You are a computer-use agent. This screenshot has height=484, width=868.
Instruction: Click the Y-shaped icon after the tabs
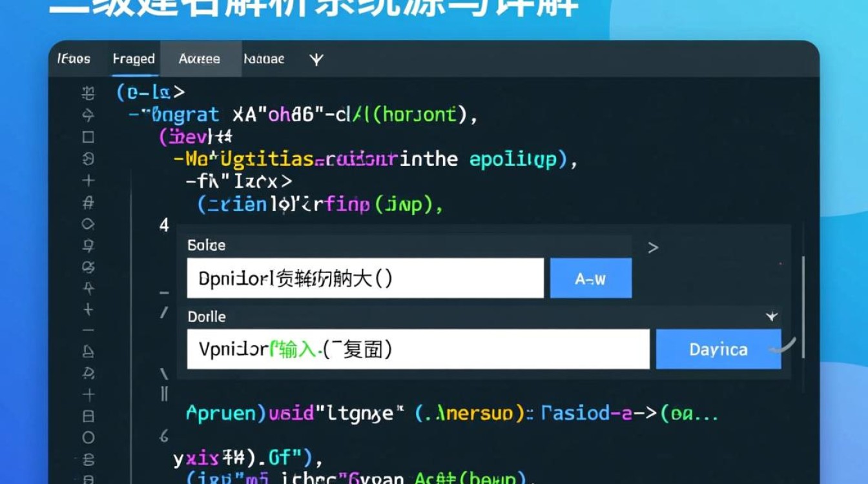[x=316, y=59]
